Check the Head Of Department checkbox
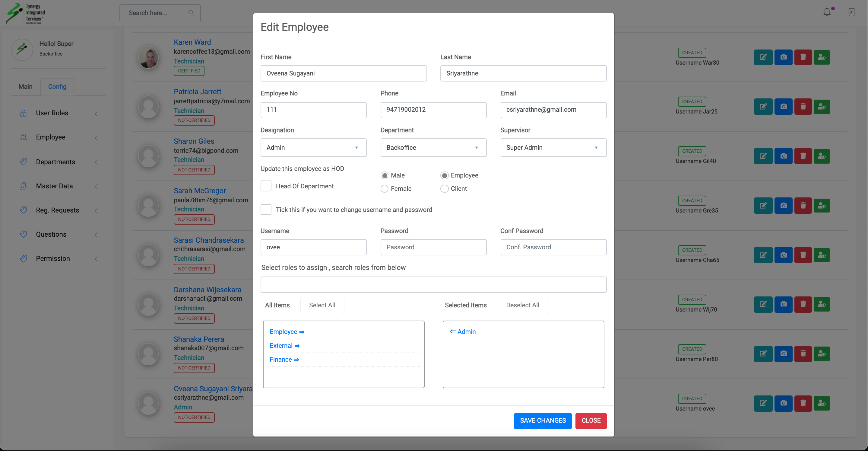The width and height of the screenshot is (868, 451). [266, 186]
